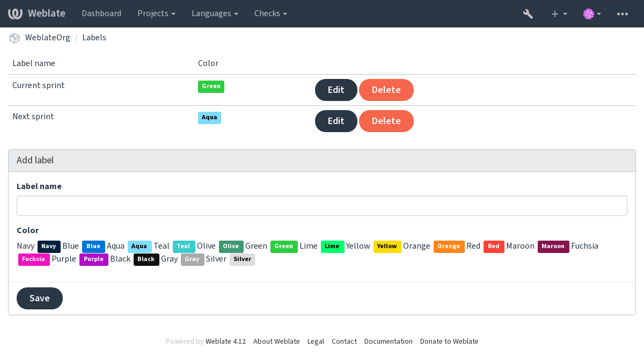Select the Orange color swatch
The width and height of the screenshot is (644, 362).
click(x=449, y=247)
